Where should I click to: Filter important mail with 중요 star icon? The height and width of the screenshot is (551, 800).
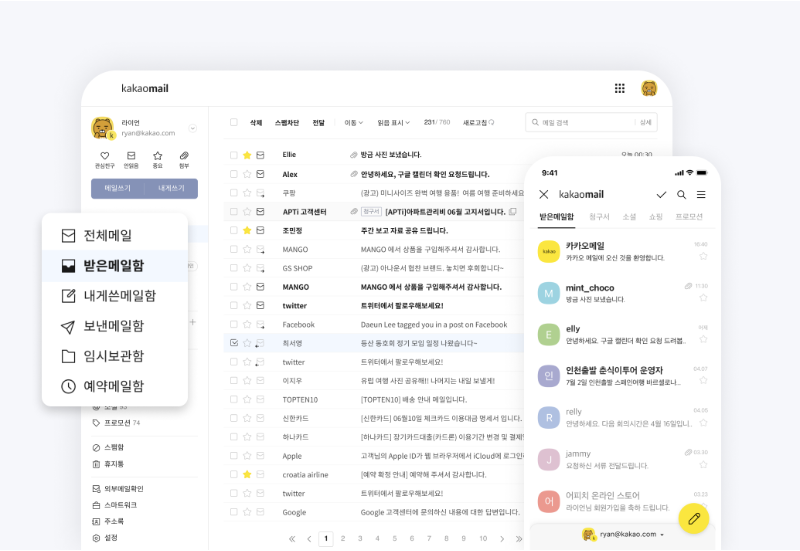158,159
